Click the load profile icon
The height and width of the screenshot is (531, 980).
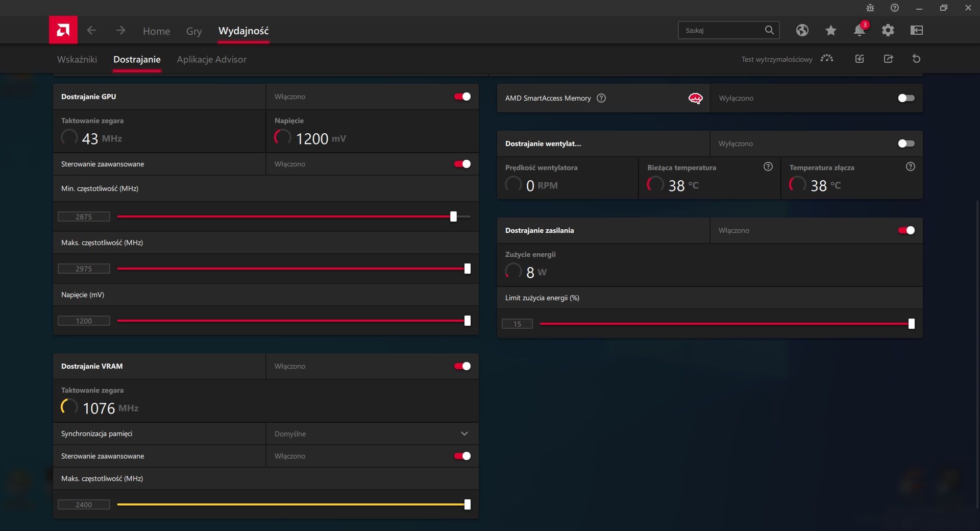pos(860,59)
